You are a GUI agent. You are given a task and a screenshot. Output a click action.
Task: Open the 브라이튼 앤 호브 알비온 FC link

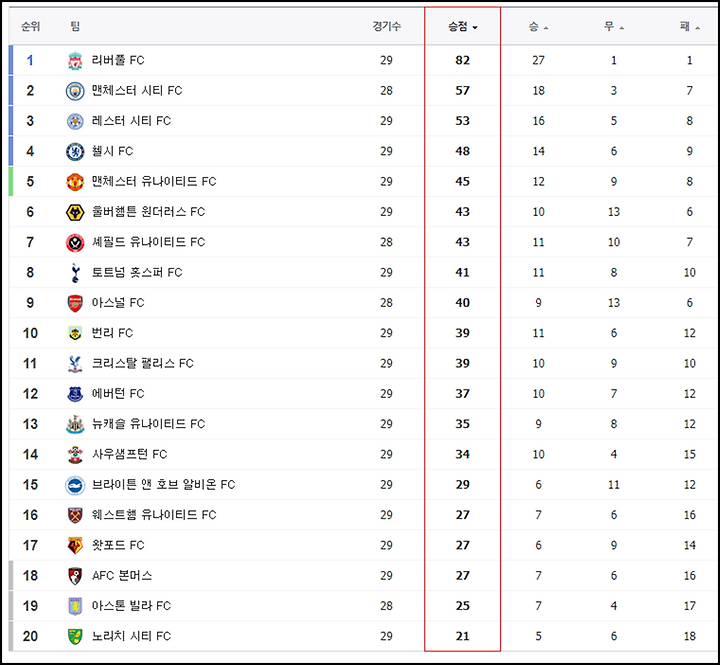[x=163, y=485]
